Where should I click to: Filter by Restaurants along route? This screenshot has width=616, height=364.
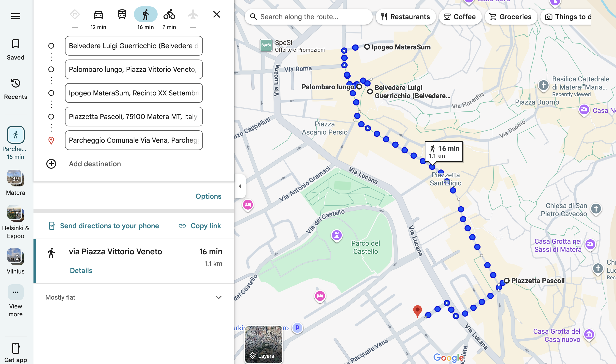tap(405, 17)
